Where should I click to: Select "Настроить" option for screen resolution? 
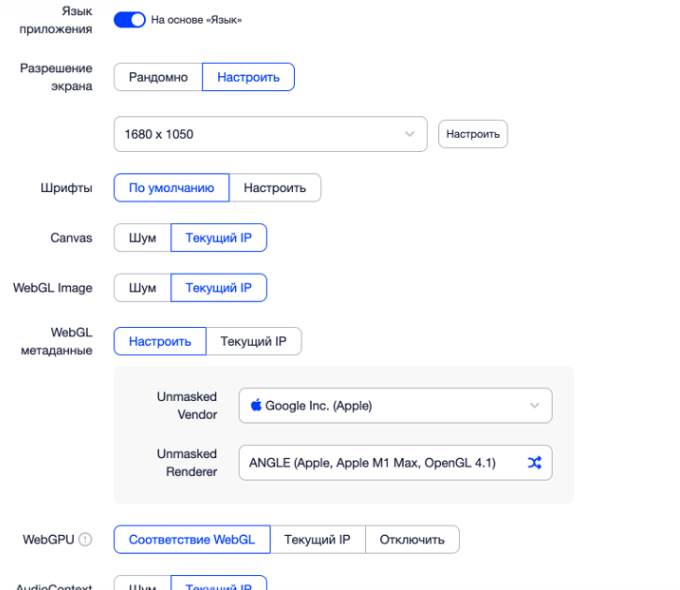[248, 77]
